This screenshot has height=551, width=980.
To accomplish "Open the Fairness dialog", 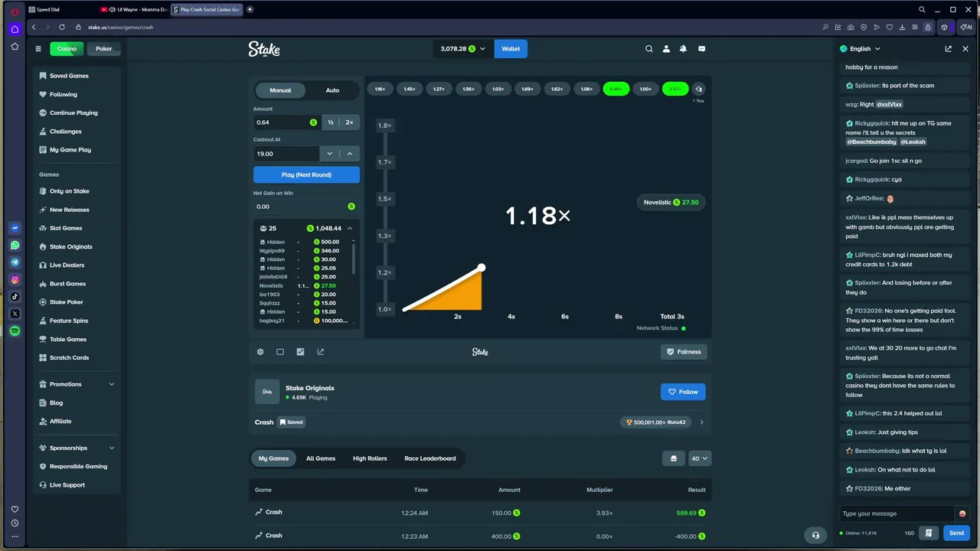I will pyautogui.click(x=683, y=352).
